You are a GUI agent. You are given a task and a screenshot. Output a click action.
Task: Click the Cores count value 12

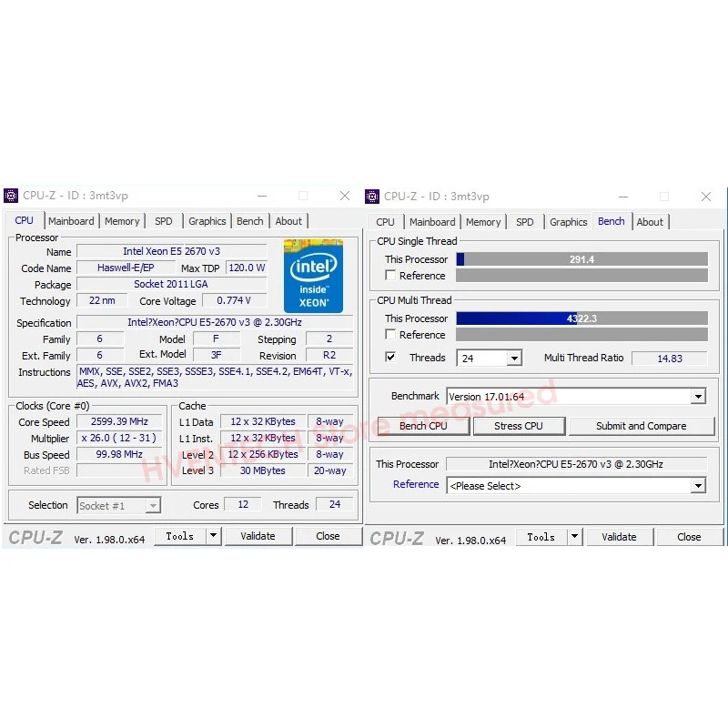coord(243,504)
